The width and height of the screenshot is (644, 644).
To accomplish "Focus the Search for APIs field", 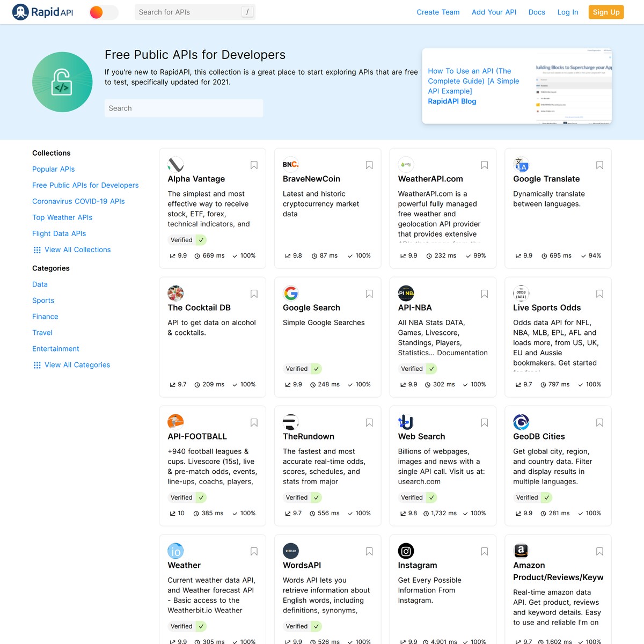I will (195, 12).
